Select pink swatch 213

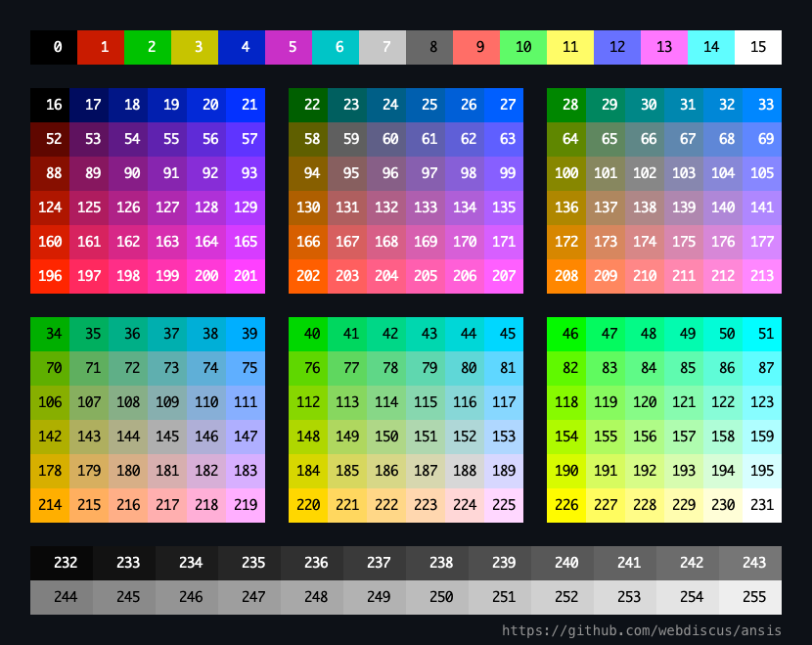pyautogui.click(x=762, y=276)
